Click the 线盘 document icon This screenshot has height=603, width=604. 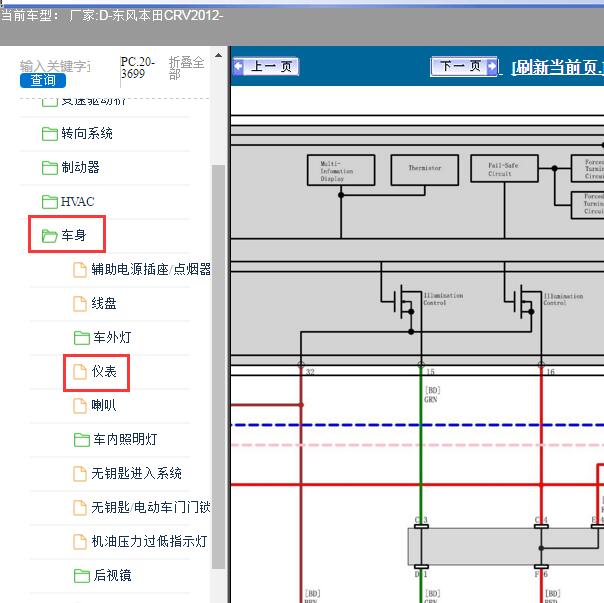80,304
